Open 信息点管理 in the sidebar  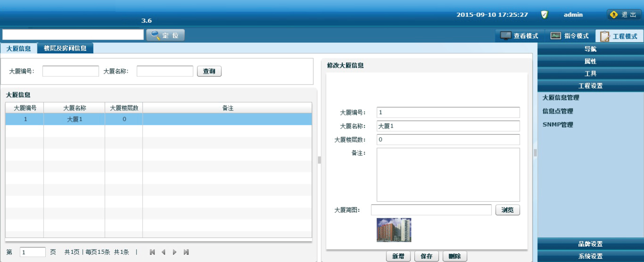point(557,111)
